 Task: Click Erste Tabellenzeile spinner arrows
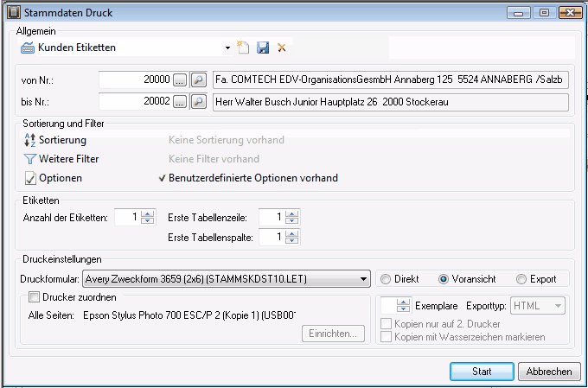291,217
